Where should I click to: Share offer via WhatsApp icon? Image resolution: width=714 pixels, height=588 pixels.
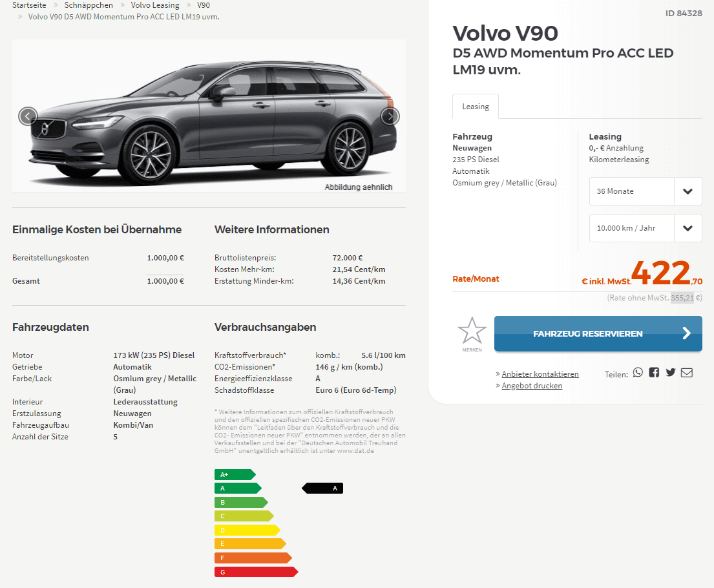click(638, 373)
